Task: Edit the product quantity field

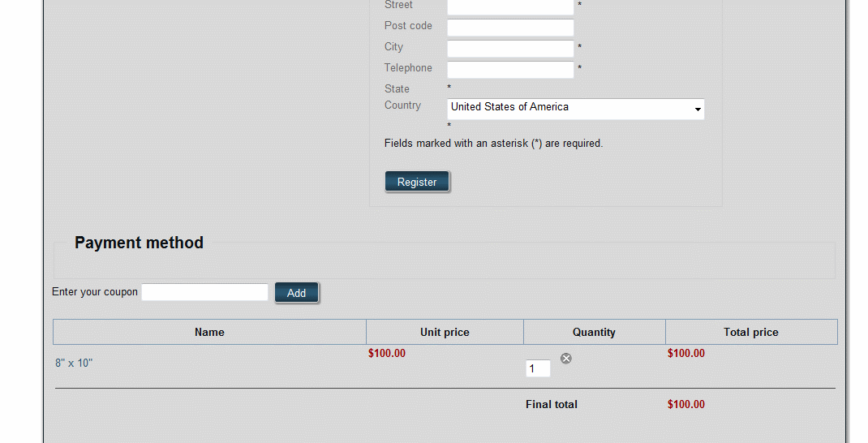Action: (538, 369)
